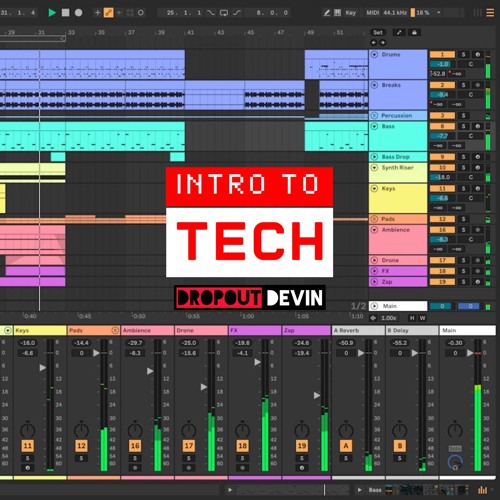
Task: Click the automation mode icon next to Set
Action: 399,32
